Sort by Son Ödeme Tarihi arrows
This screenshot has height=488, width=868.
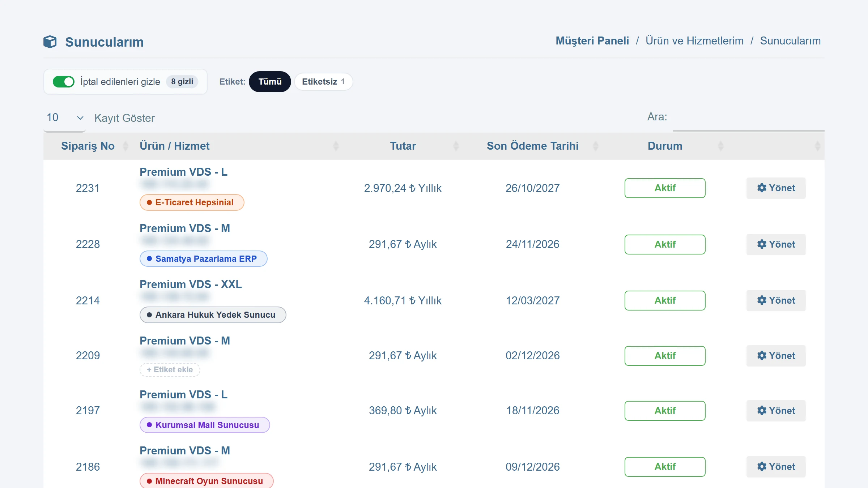tap(596, 146)
